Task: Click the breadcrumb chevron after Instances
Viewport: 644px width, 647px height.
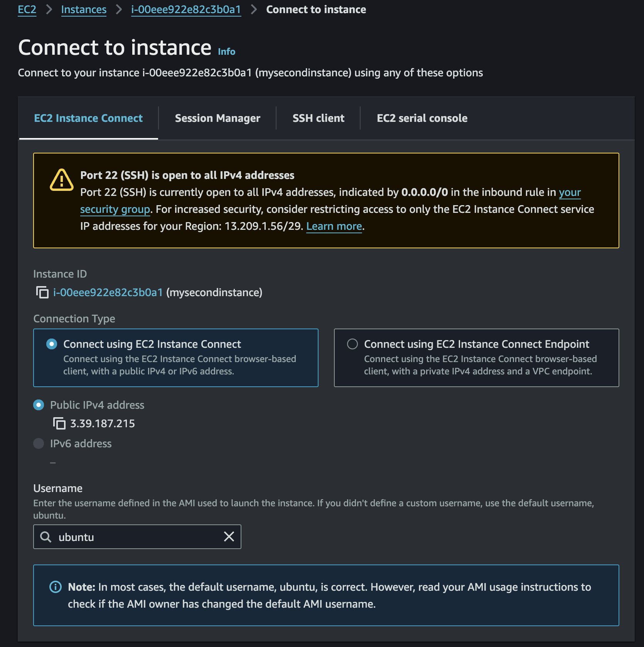Action: [119, 10]
